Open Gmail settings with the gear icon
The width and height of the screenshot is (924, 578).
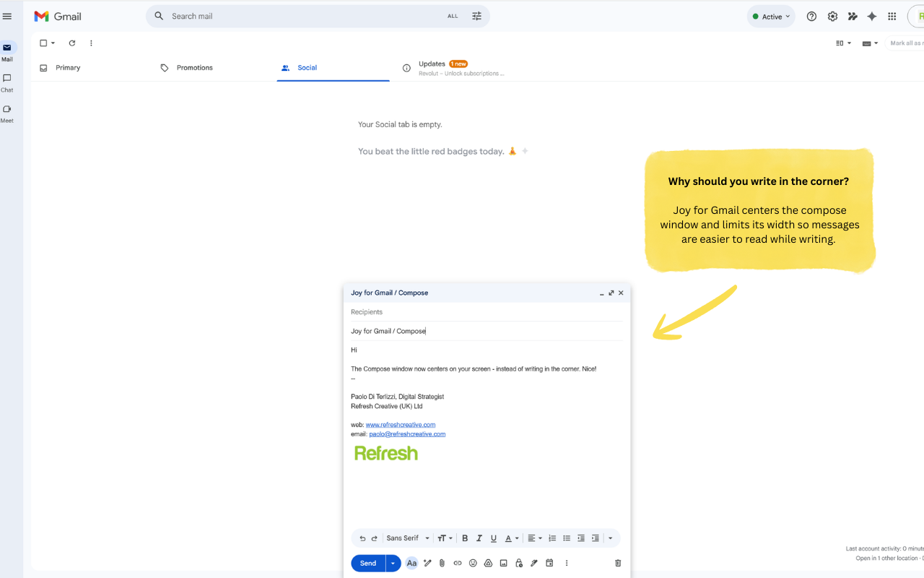pyautogui.click(x=832, y=16)
